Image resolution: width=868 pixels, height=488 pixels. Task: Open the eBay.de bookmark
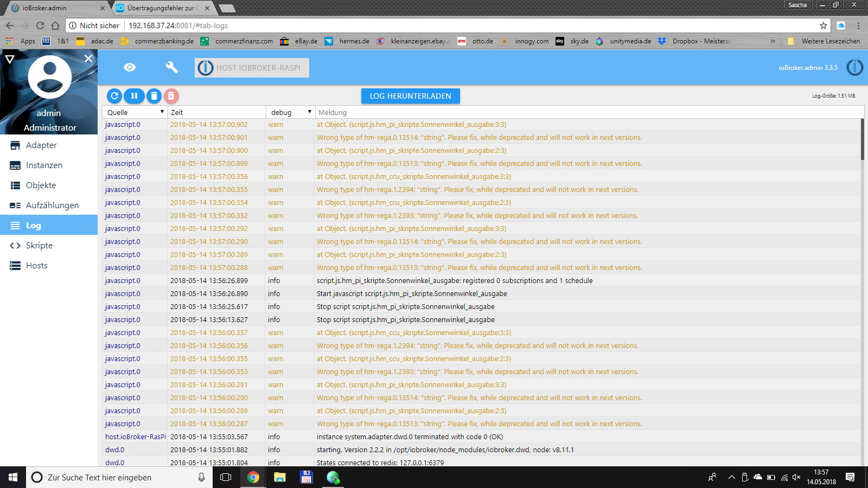pyautogui.click(x=299, y=41)
